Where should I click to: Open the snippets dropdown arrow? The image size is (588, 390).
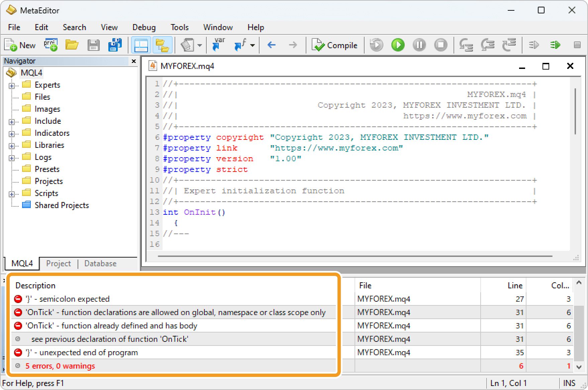(x=200, y=45)
